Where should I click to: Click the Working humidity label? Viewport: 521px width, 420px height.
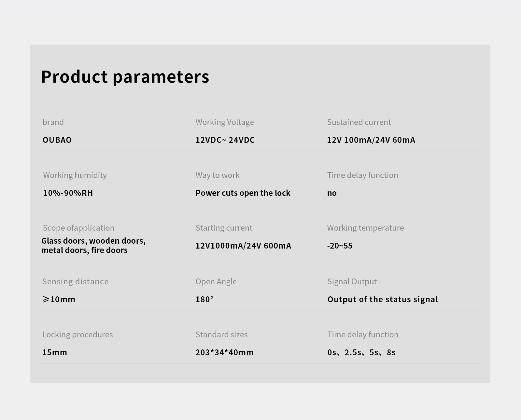coord(75,175)
